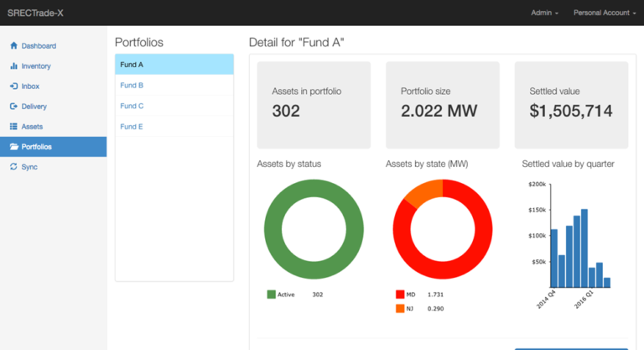
Task: Click the Assets list icon
Action: coord(13,127)
